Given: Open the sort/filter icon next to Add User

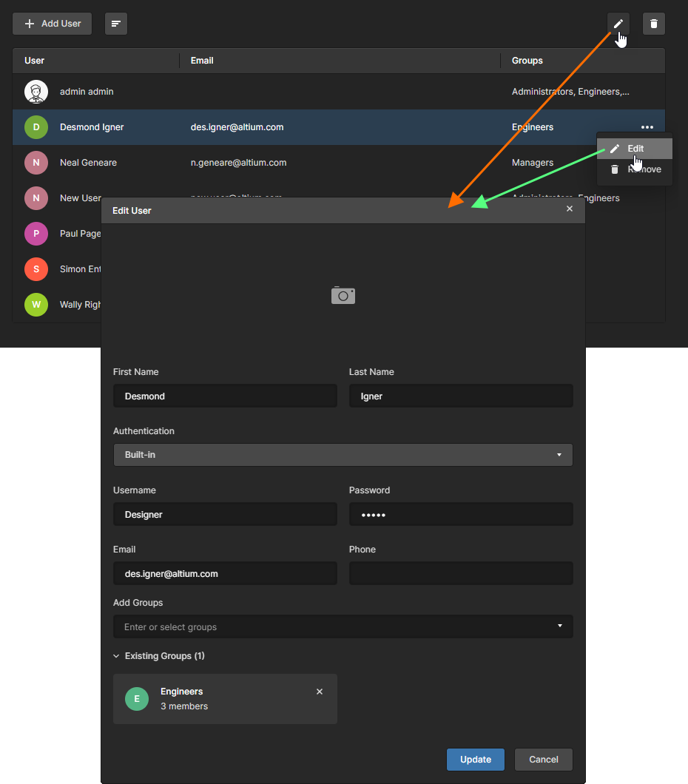Looking at the screenshot, I should coord(115,23).
